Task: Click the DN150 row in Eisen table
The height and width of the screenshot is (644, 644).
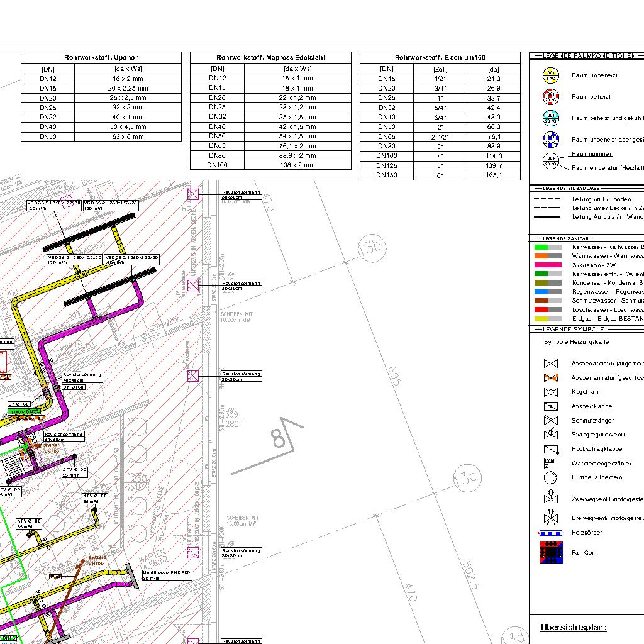Action: [440, 175]
